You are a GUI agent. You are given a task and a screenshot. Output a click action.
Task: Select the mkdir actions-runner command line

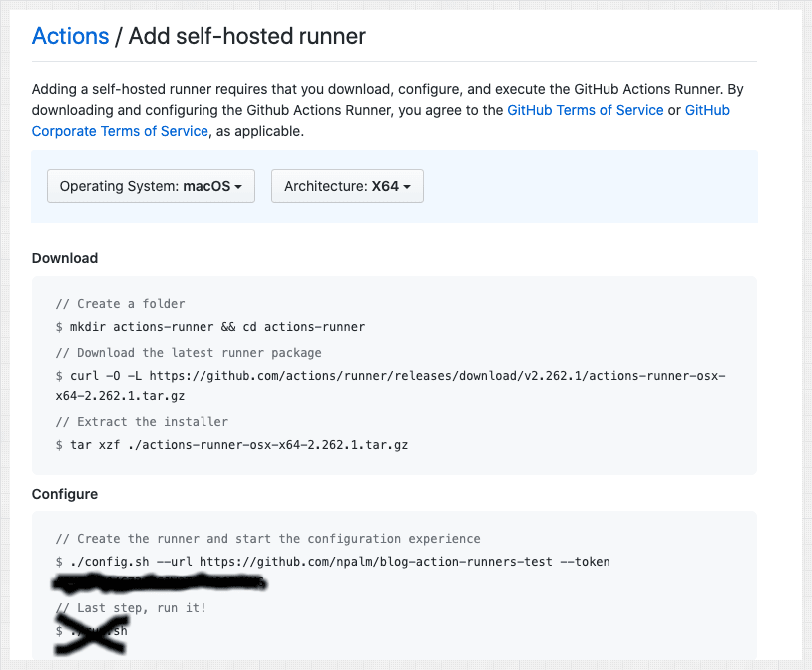[x=210, y=327]
